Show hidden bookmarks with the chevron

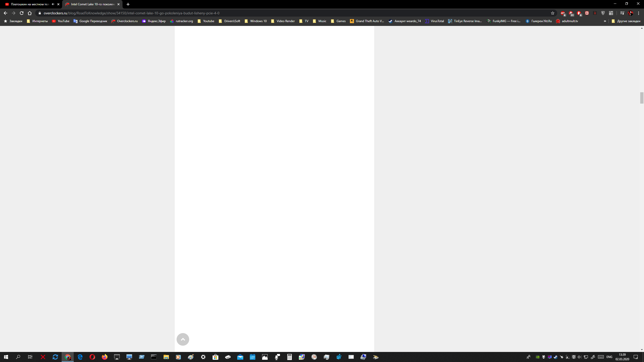coord(605,21)
